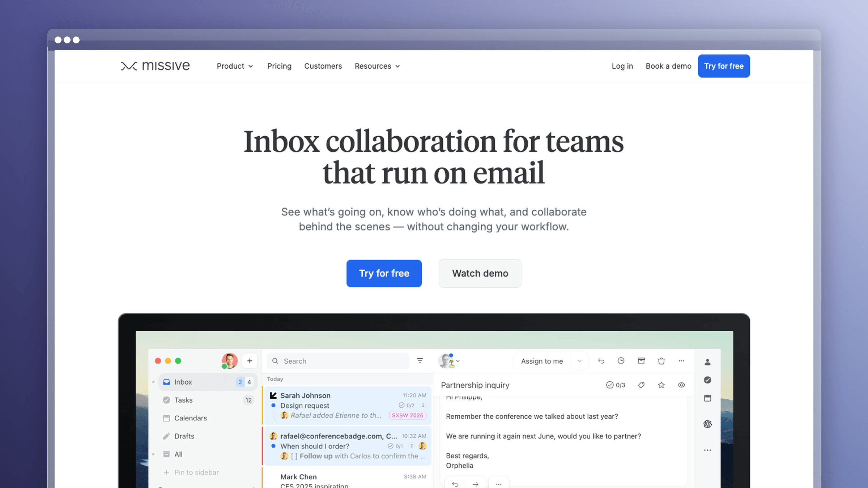Select Tasks in the app sidebar

(x=208, y=400)
